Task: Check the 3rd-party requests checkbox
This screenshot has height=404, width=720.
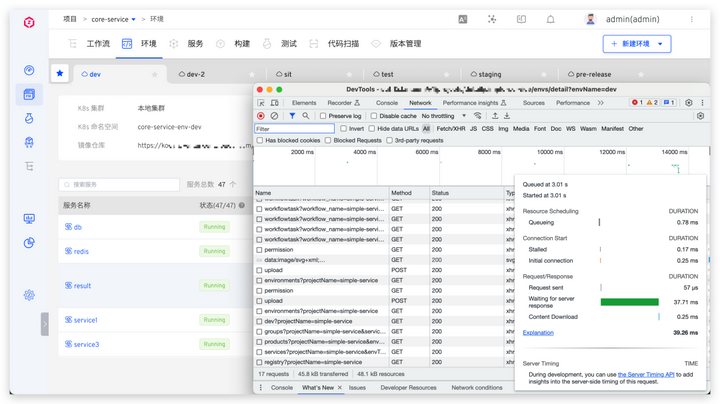Action: [x=389, y=140]
